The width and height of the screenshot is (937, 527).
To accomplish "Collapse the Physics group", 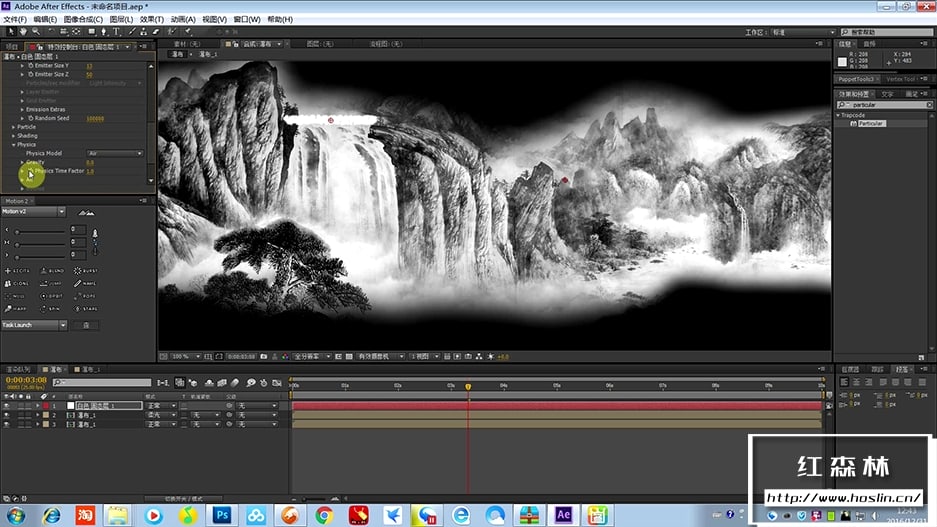I will point(14,145).
